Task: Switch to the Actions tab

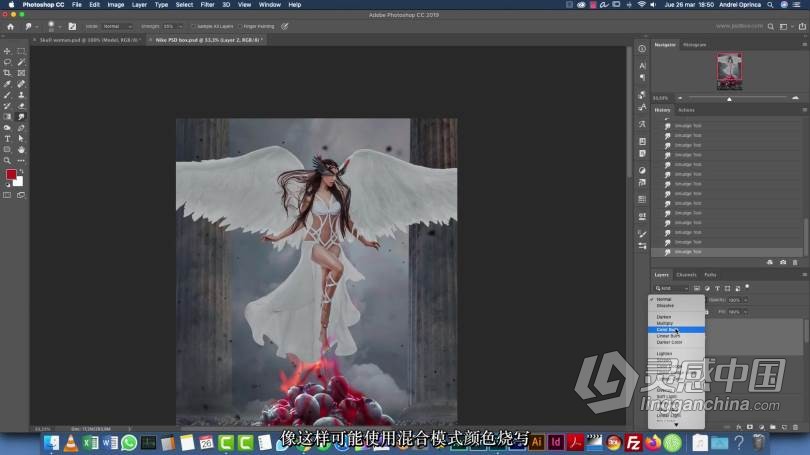Action: pos(686,110)
